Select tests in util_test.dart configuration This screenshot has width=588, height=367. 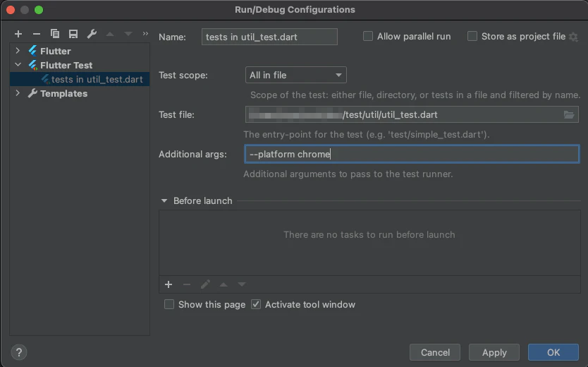[80, 79]
